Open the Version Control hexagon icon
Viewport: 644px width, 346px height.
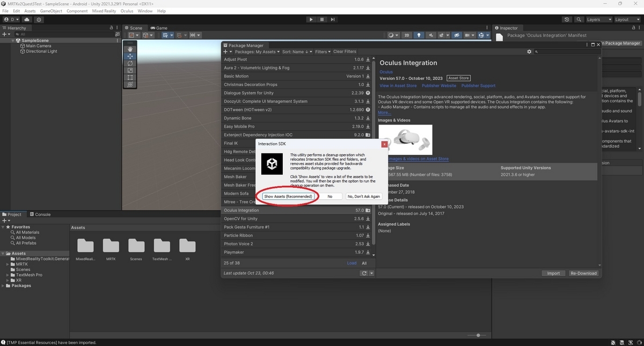39,19
